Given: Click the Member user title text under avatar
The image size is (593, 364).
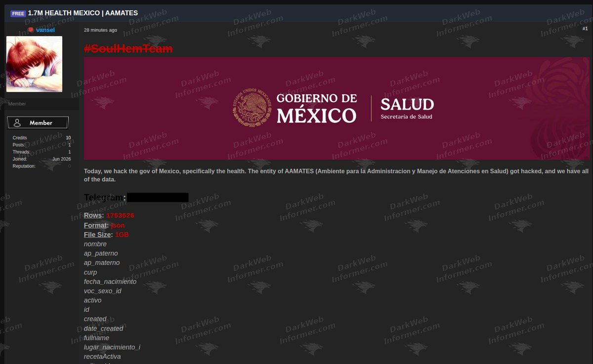Looking at the screenshot, I should 17,104.
